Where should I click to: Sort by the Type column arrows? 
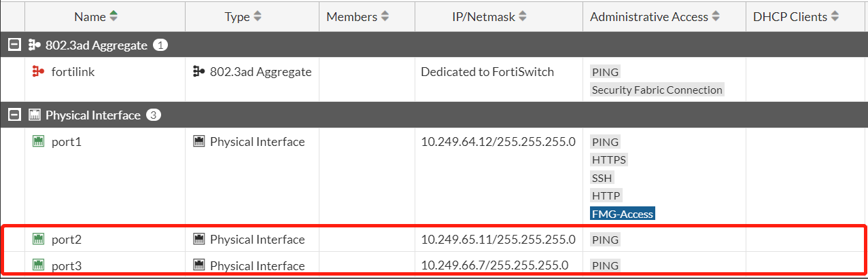click(x=258, y=16)
